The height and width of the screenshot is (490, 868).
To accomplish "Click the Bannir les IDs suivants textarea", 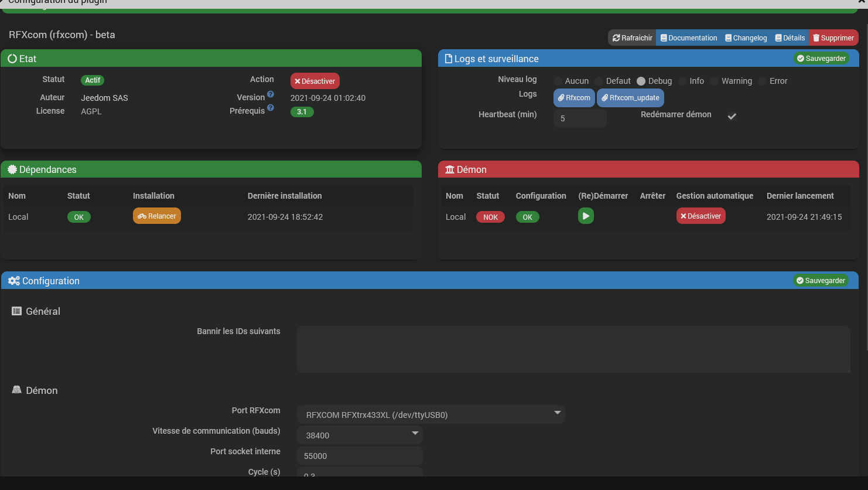I will coord(573,349).
